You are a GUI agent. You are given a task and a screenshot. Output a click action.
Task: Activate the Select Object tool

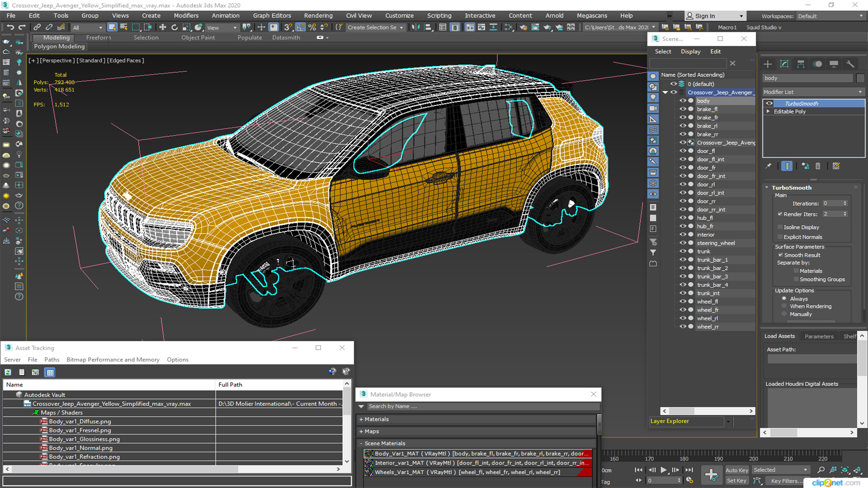pyautogui.click(x=112, y=27)
